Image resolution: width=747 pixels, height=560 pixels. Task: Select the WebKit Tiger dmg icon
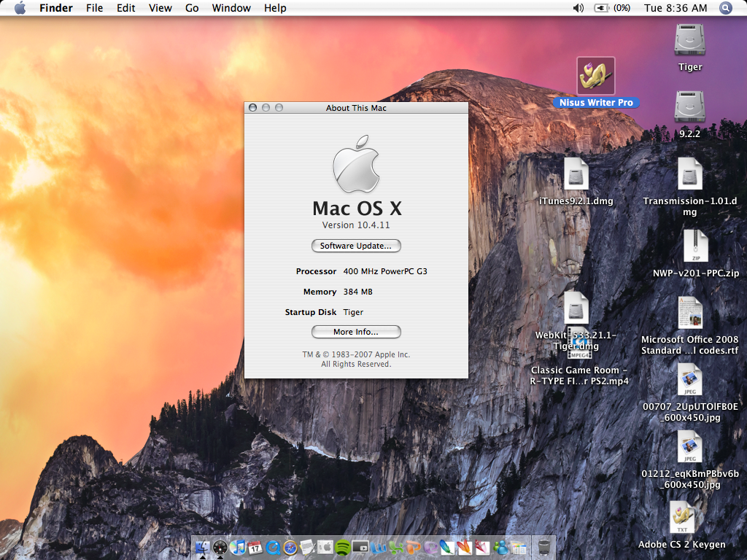coord(576,308)
